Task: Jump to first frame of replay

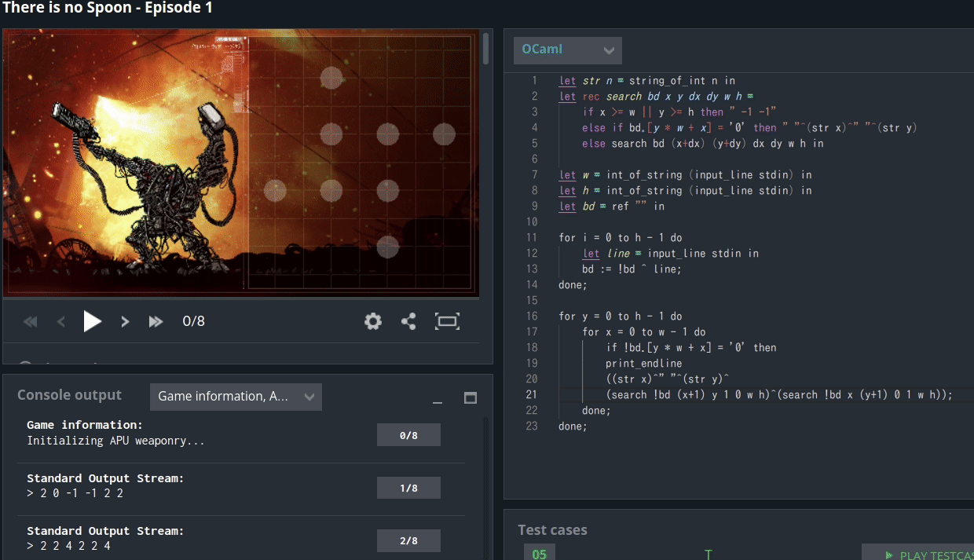Action: point(31,321)
